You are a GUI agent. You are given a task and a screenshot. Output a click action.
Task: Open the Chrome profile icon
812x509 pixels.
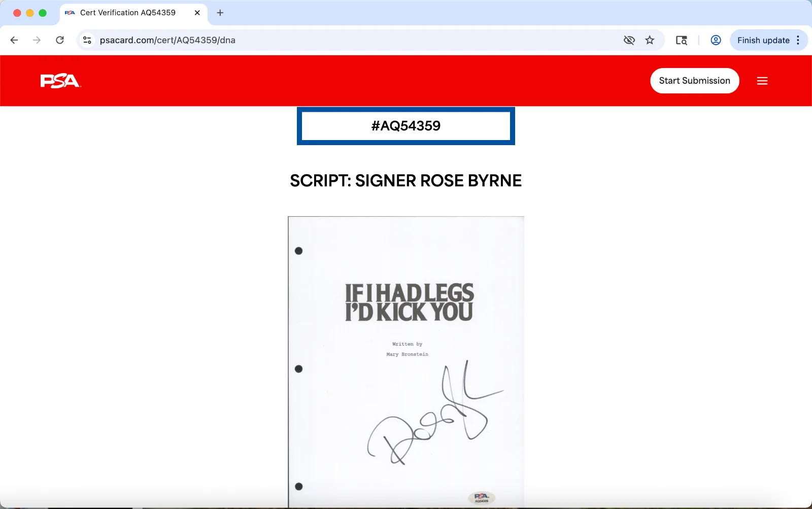pos(716,40)
